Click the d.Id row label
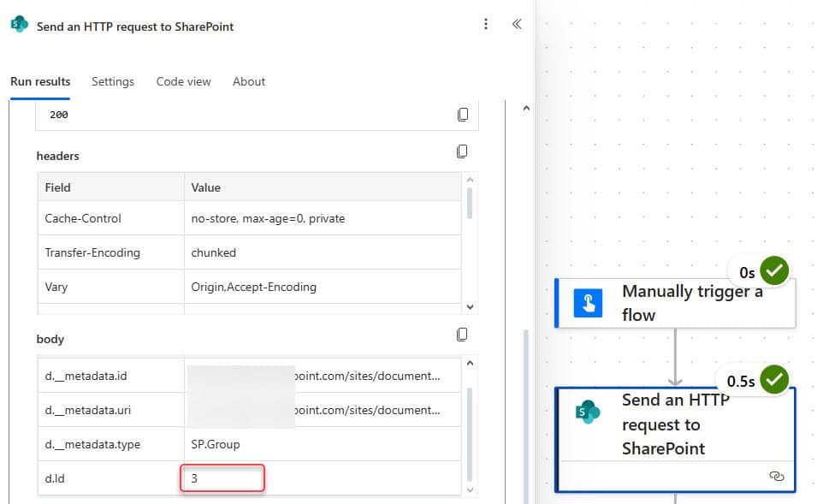835x504 pixels. (x=55, y=478)
